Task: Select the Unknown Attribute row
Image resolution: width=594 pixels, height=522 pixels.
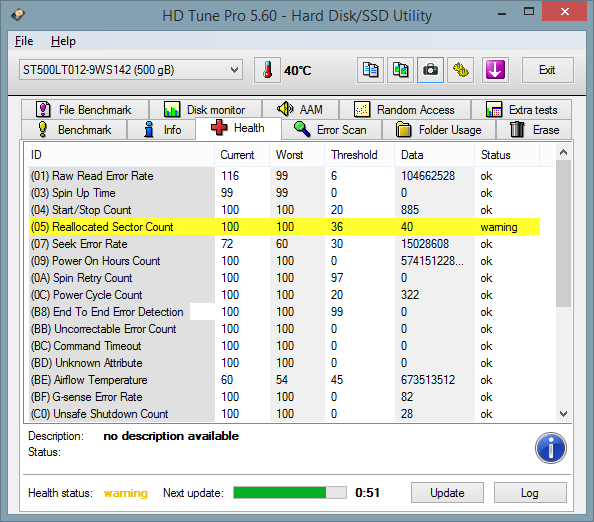Action: (284, 363)
